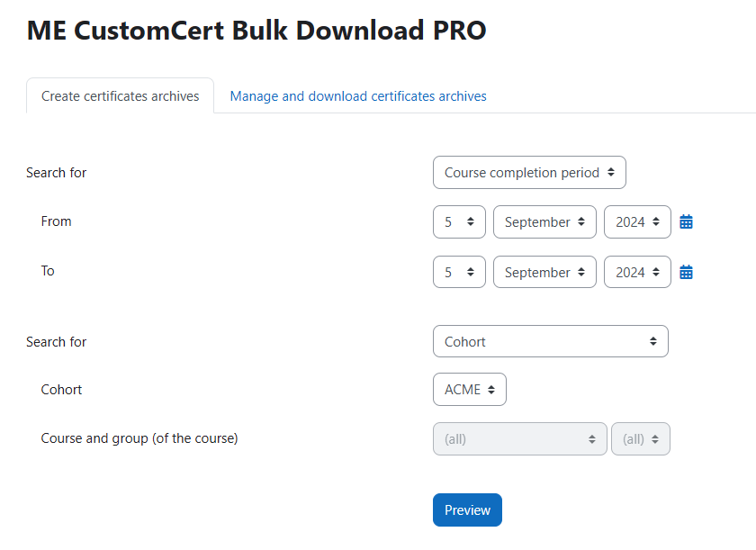
Task: Change the To day dropdown
Action: click(x=459, y=272)
